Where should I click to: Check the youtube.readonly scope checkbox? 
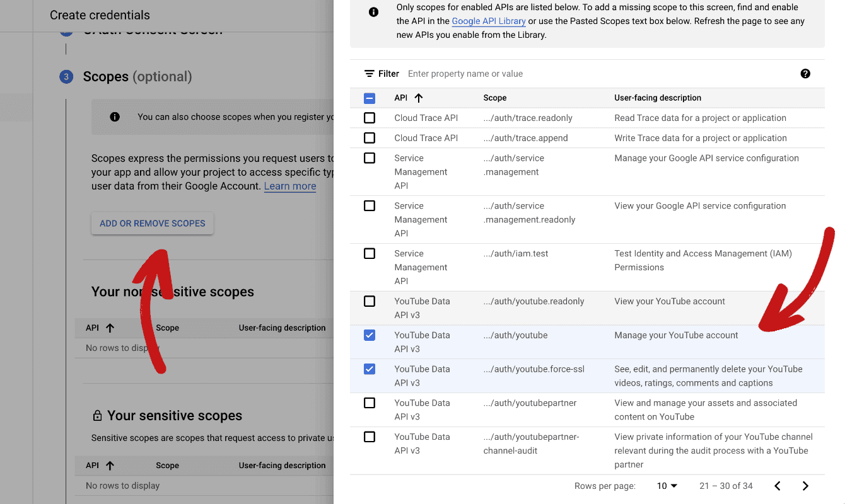click(x=370, y=302)
